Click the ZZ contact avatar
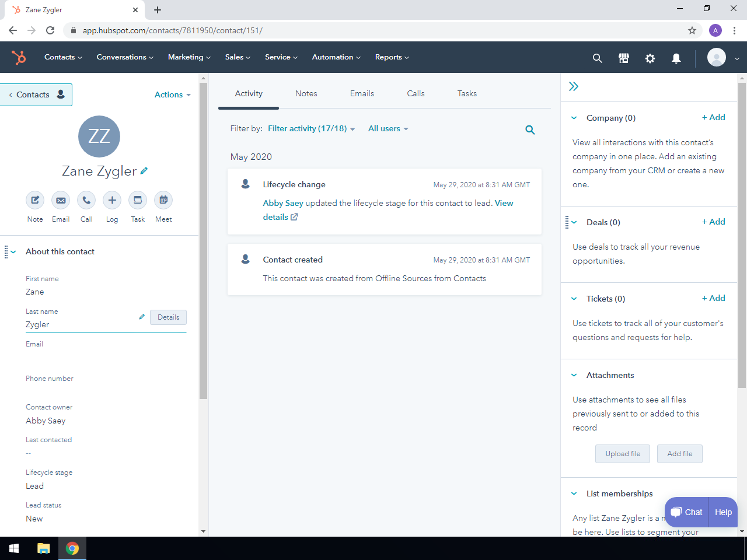 pyautogui.click(x=99, y=136)
